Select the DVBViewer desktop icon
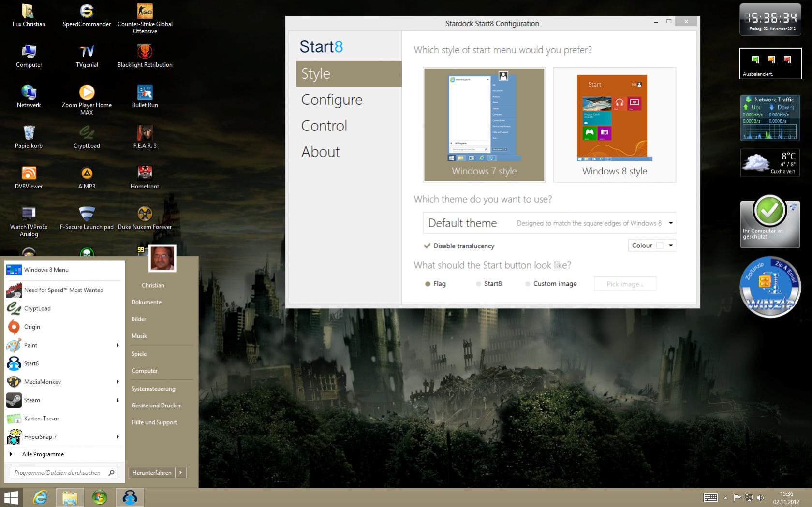This screenshot has height=507, width=812. click(29, 178)
